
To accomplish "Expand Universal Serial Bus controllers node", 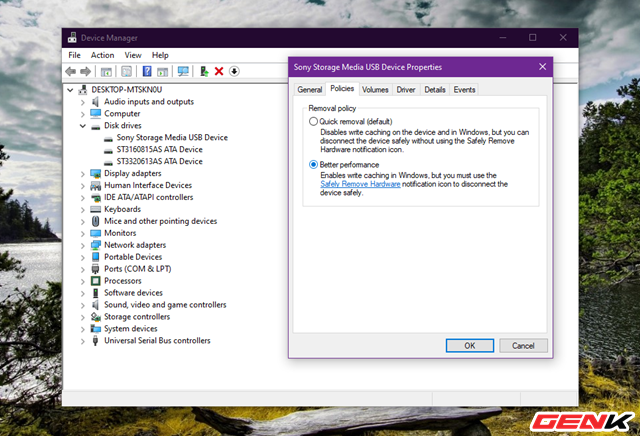I will (83, 341).
